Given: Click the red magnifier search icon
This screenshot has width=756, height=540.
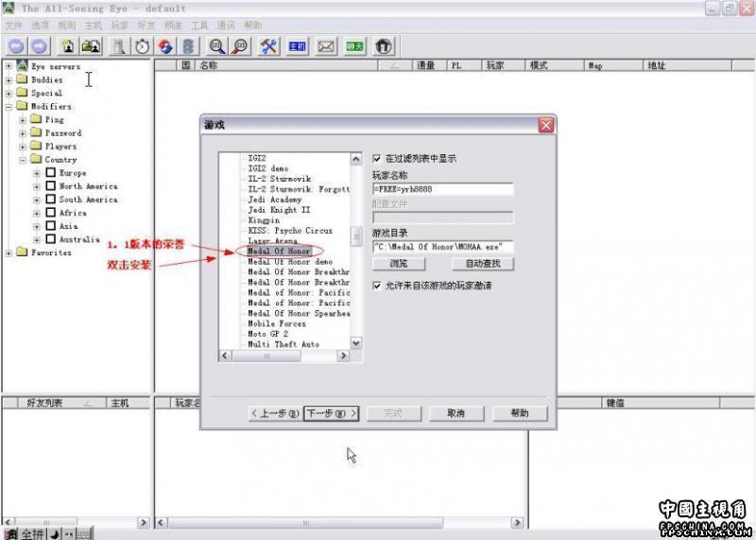Looking at the screenshot, I should (x=240, y=46).
